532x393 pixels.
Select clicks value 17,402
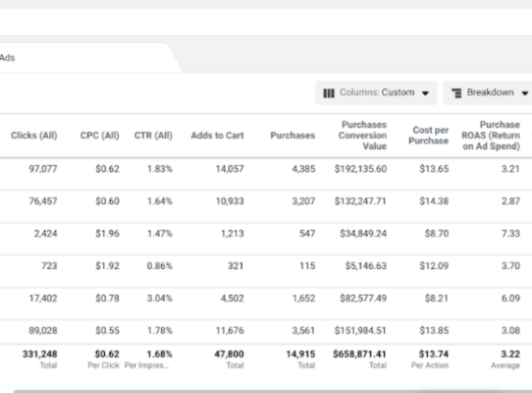pyautogui.click(x=43, y=299)
